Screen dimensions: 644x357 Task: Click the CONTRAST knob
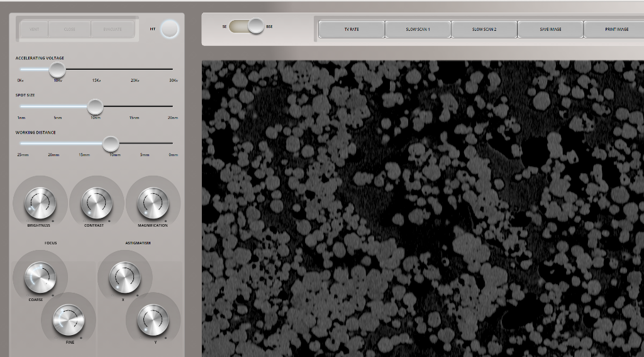point(96,203)
